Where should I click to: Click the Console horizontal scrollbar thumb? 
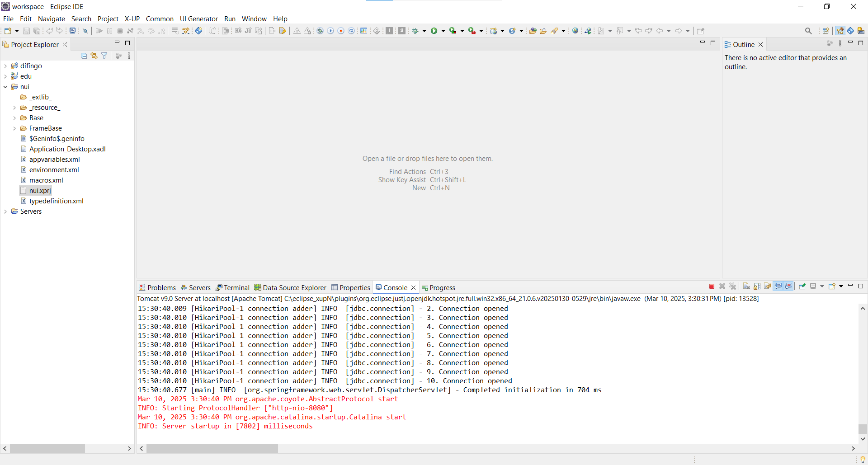[x=212, y=449]
